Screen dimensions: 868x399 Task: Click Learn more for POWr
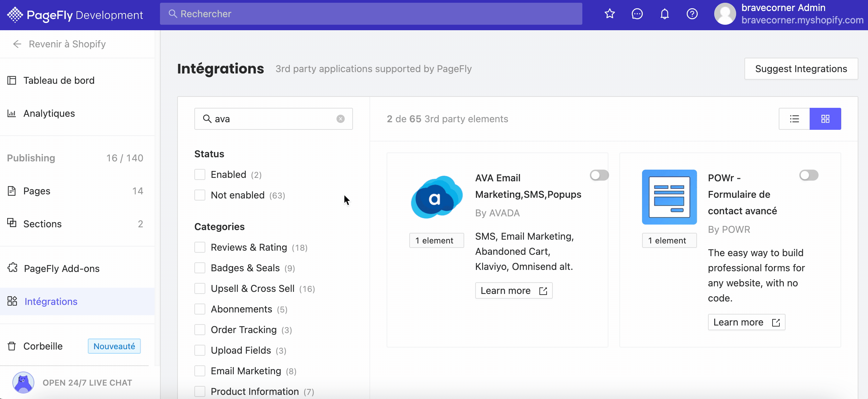click(746, 322)
